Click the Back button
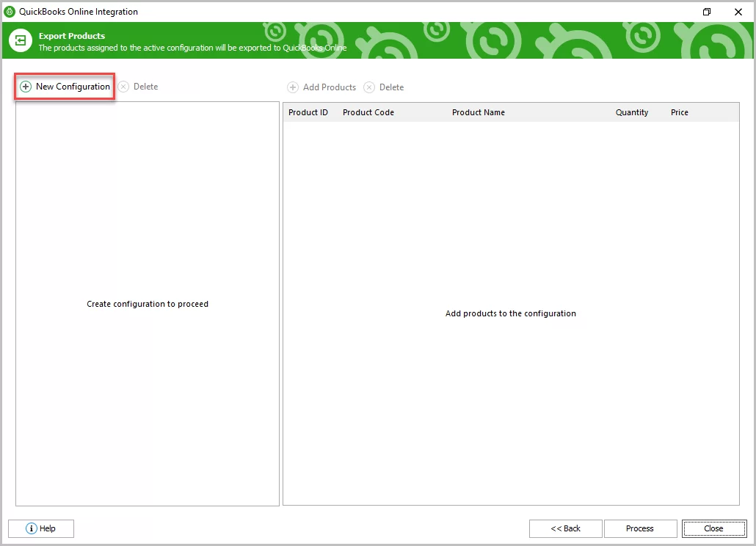Image resolution: width=756 pixels, height=546 pixels. tap(565, 528)
